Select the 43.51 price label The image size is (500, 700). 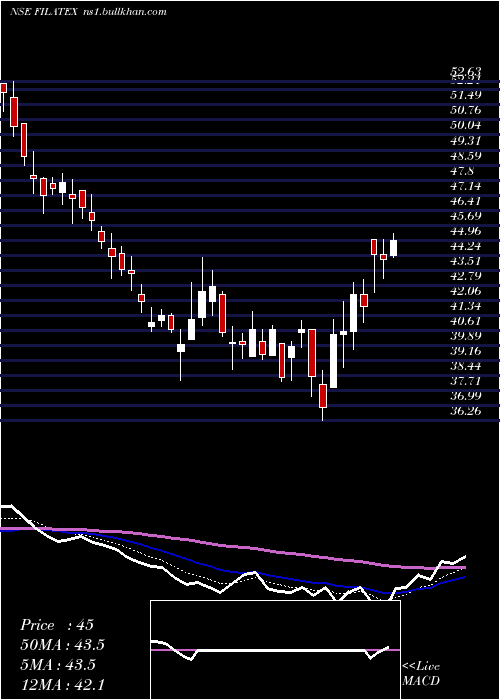pos(465,261)
